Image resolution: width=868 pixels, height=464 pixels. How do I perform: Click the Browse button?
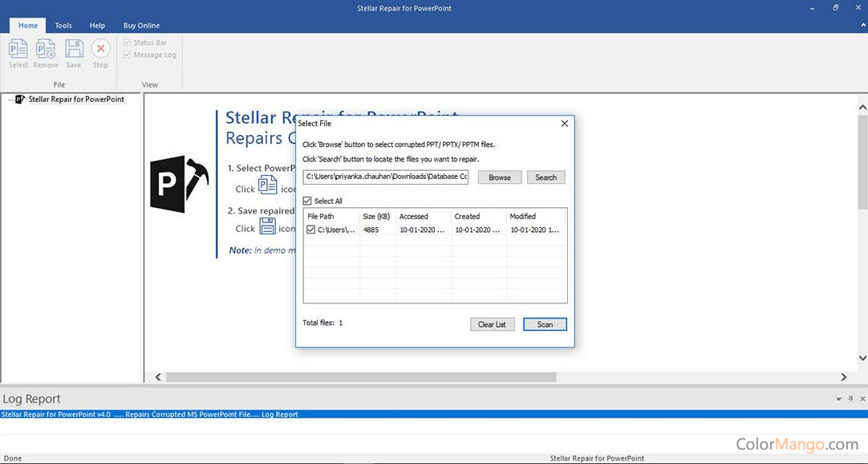tap(500, 177)
